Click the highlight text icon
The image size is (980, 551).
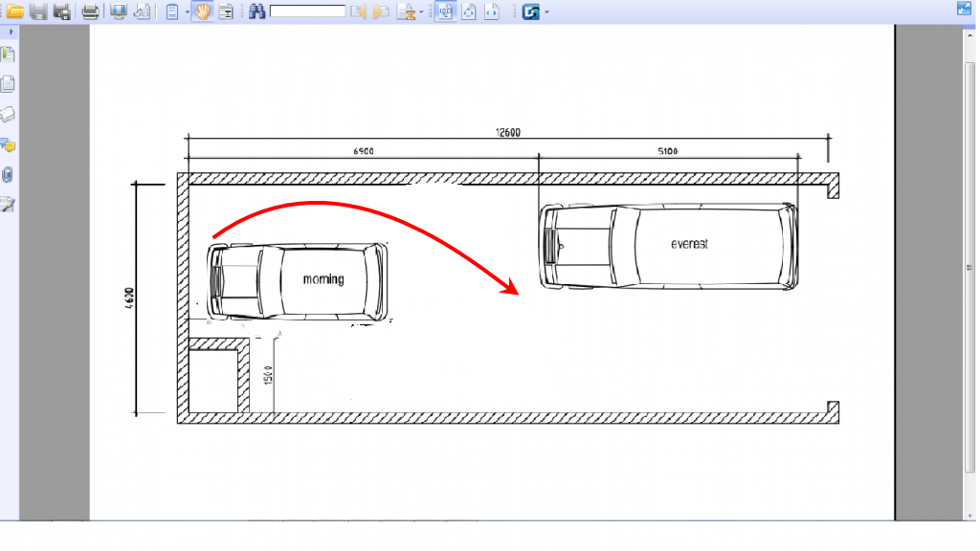[406, 11]
